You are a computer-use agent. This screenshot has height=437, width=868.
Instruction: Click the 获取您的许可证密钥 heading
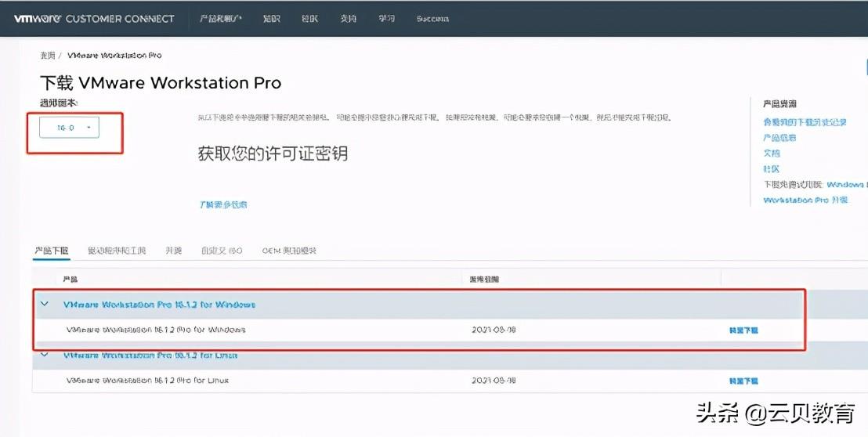click(x=273, y=153)
